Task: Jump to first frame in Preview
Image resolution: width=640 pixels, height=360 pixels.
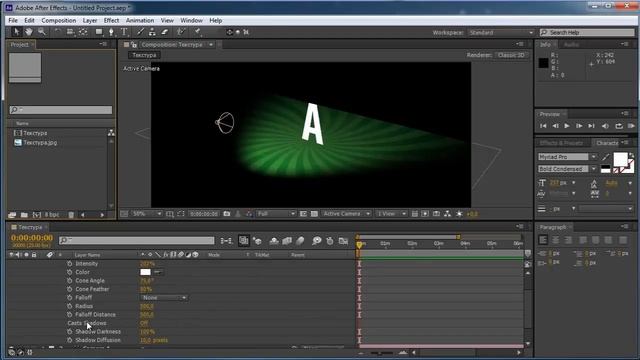Action: (543, 126)
